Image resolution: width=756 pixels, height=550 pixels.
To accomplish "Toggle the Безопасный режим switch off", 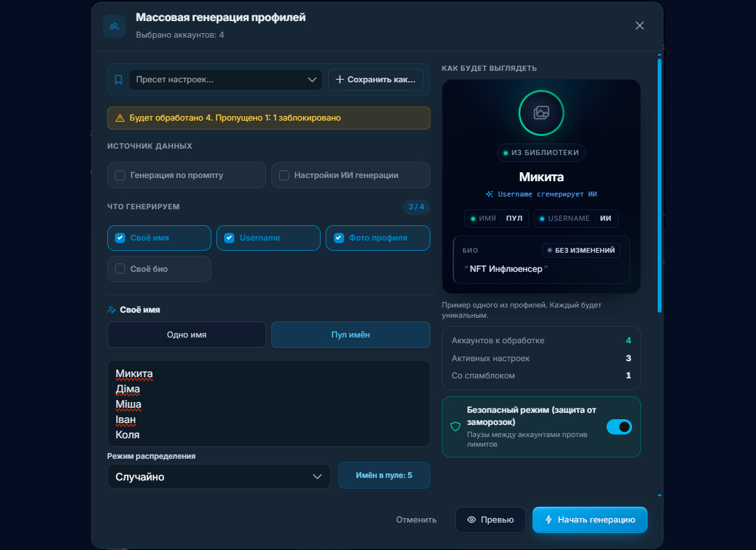I will [619, 427].
